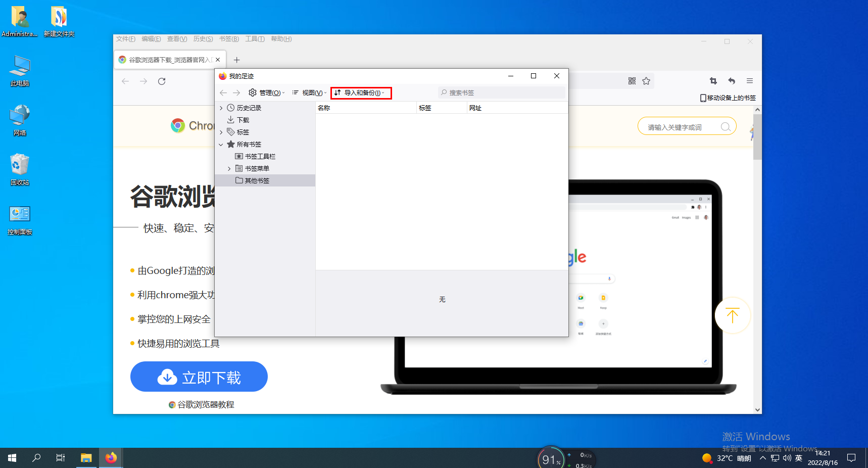Sort by the 标签 column header
Screen dimensions: 868x468
(x=442, y=108)
